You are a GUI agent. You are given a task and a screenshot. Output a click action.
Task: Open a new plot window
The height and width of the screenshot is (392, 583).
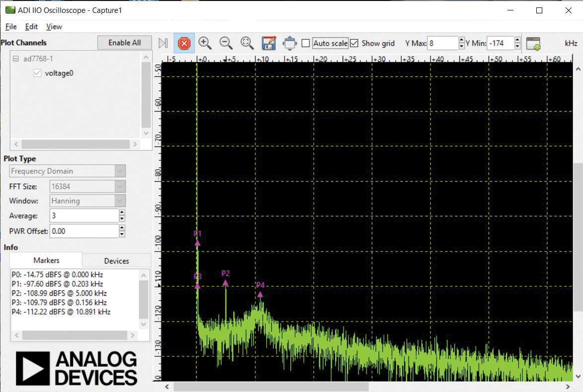(x=533, y=44)
